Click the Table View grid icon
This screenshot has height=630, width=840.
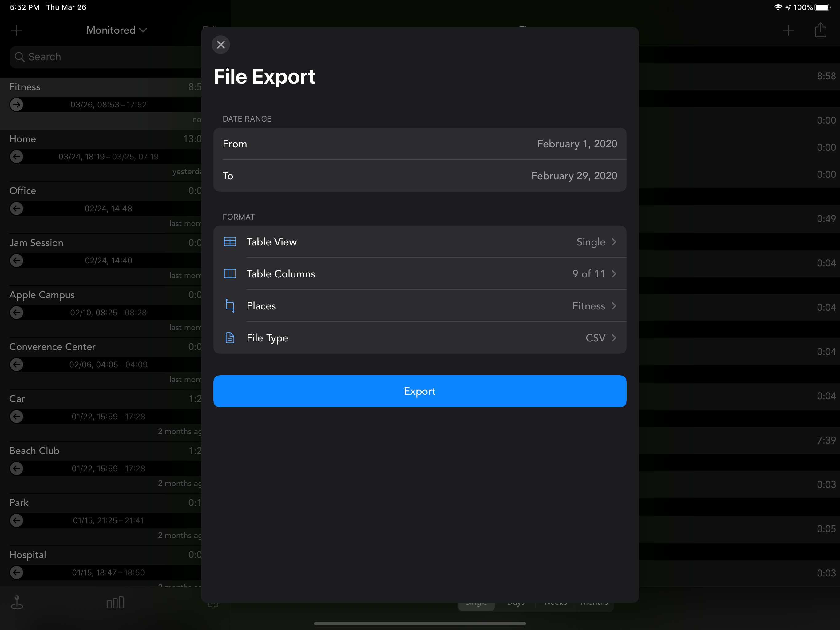pos(230,242)
